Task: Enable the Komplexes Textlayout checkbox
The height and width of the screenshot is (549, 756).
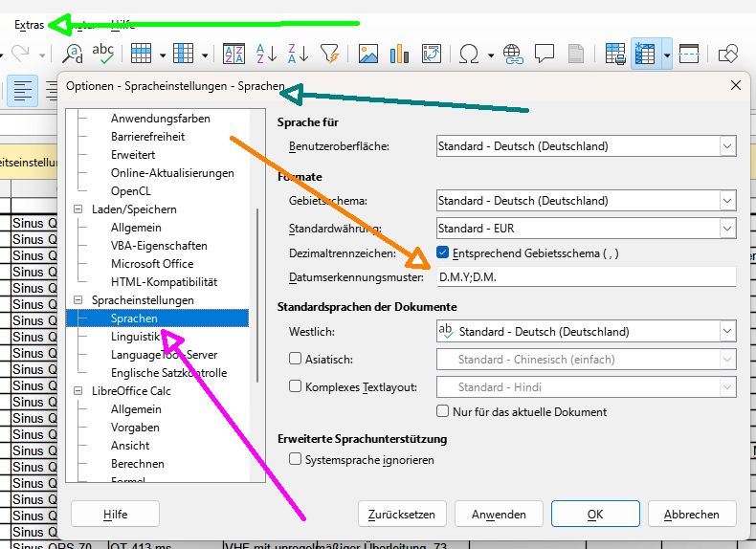Action: [x=295, y=386]
